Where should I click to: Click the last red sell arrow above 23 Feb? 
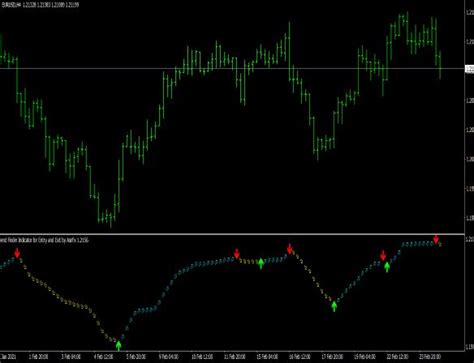(436, 239)
